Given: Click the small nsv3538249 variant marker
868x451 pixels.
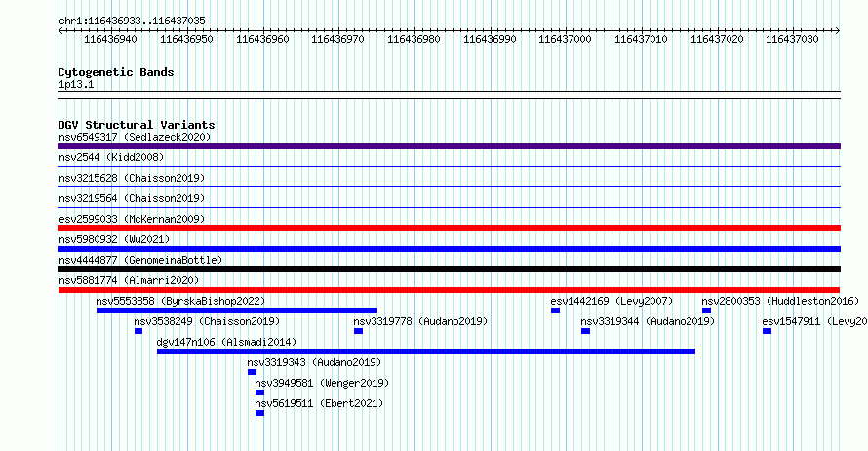Looking at the screenshot, I should tap(138, 331).
